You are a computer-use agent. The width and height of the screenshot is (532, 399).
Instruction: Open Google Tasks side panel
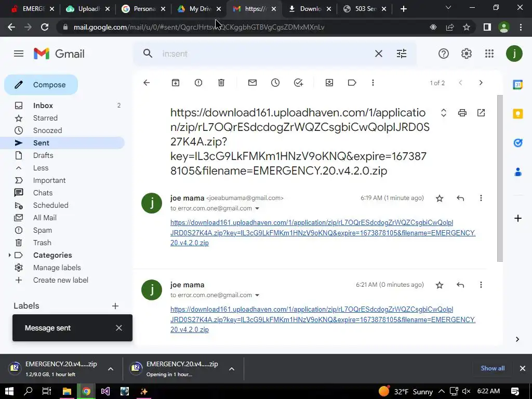pos(518,143)
